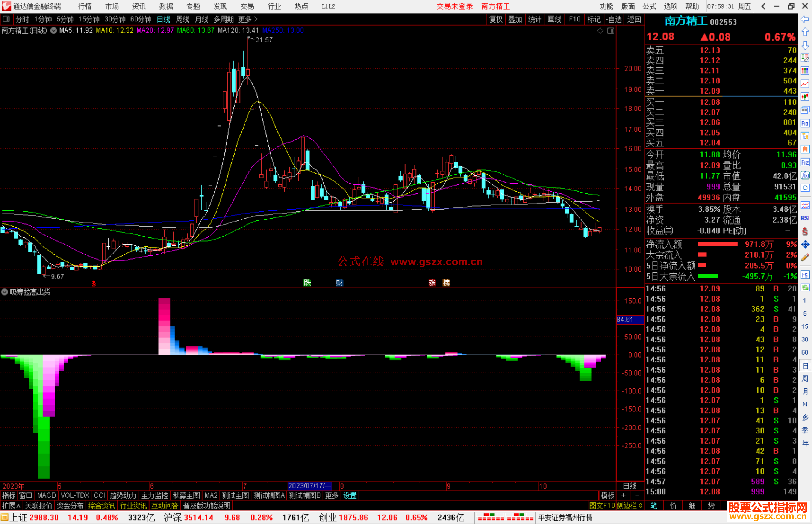Viewport: 812px width, 524px height.
Task: Click the four-way move arrows icon
Action: 805,245
